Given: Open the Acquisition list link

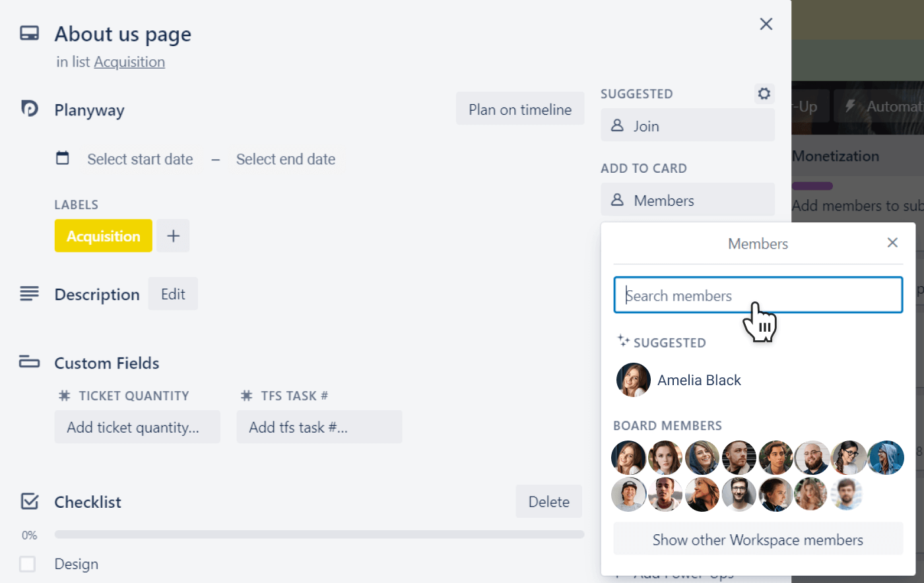Looking at the screenshot, I should (129, 61).
